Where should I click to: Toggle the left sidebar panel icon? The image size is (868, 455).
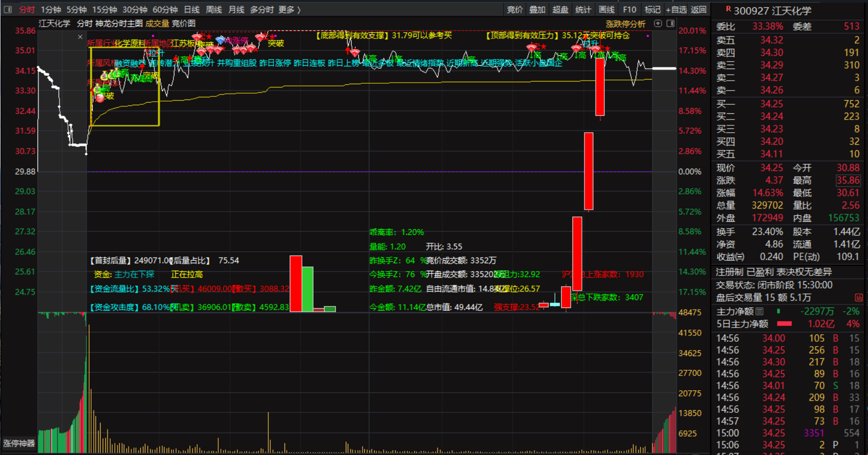[8, 9]
